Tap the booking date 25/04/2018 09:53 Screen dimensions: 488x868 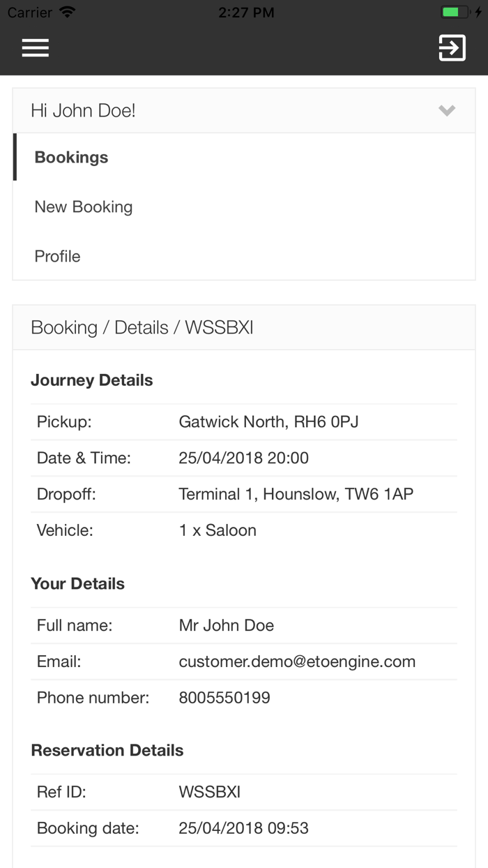[243, 828]
